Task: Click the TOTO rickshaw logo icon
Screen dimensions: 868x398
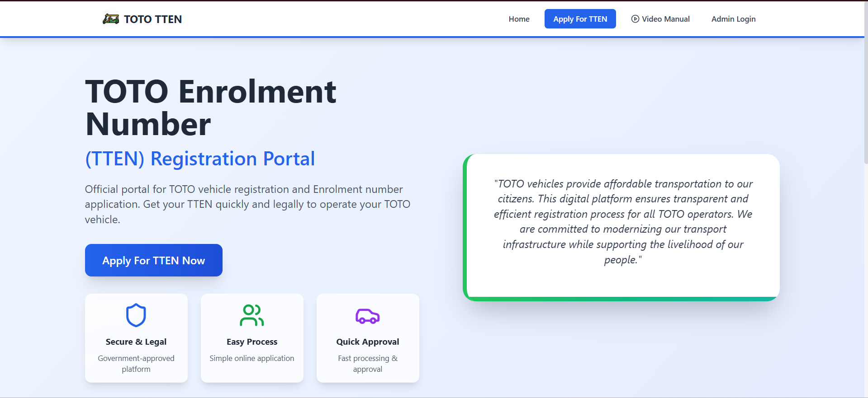Action: click(111, 19)
